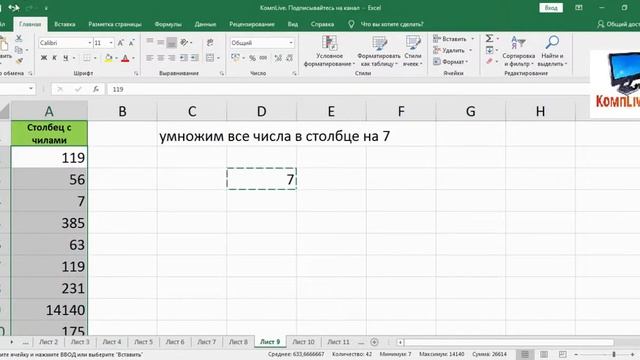Apply cell borders icon
The image size is (640, 360).
click(87, 58)
